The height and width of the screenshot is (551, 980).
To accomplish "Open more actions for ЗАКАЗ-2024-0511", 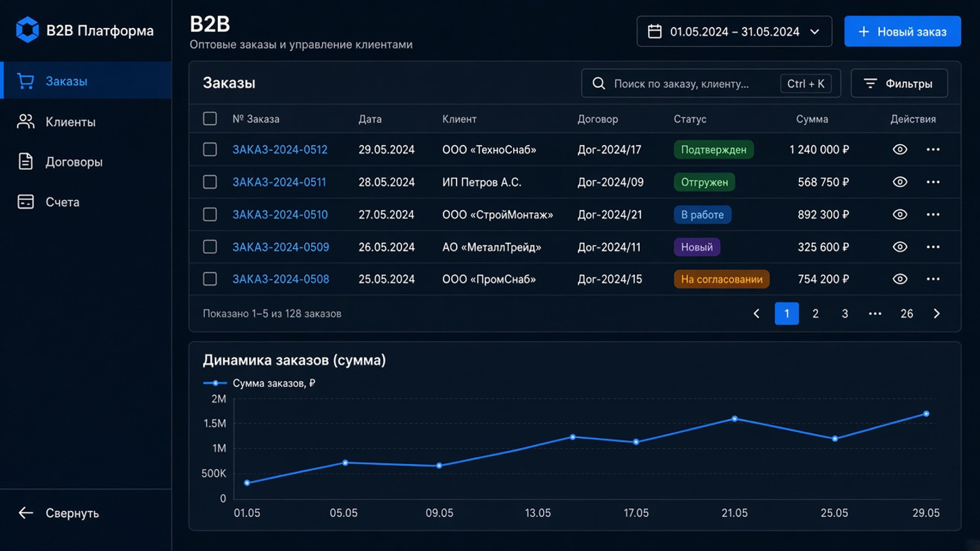I will coord(933,182).
